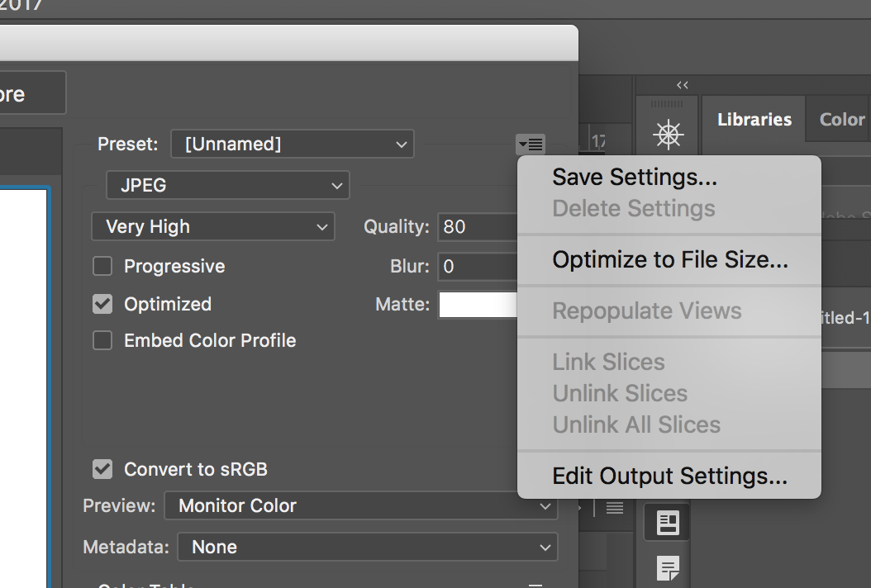
Task: Click the hamburger list icon near Preview row
Action: pos(615,507)
